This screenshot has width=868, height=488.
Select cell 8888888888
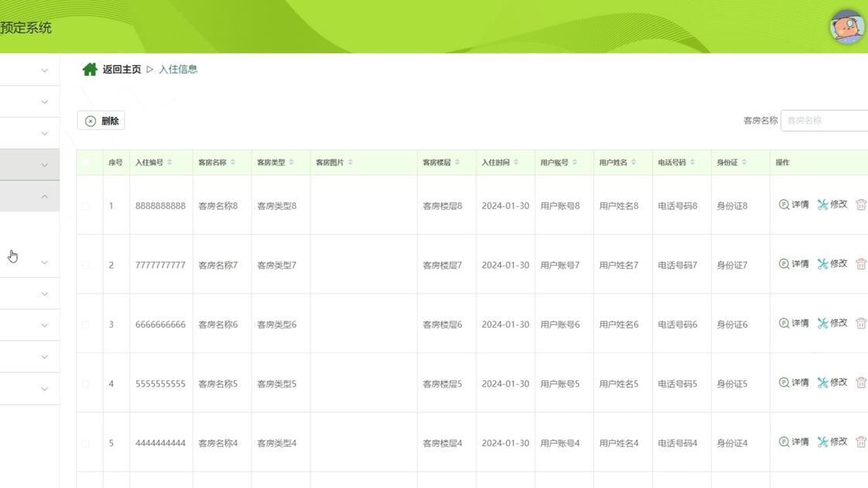pyautogui.click(x=160, y=205)
